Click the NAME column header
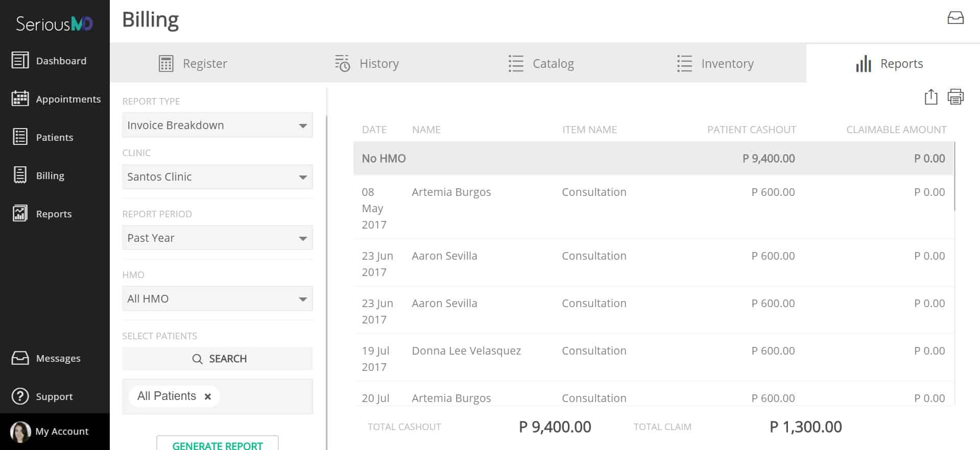Viewport: 980px width, 450px height. pyautogui.click(x=426, y=130)
